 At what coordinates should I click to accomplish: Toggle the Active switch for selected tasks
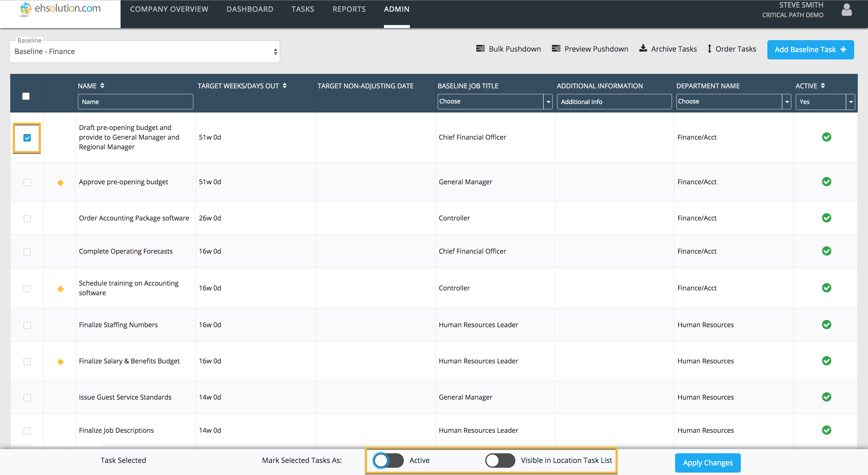pos(388,460)
